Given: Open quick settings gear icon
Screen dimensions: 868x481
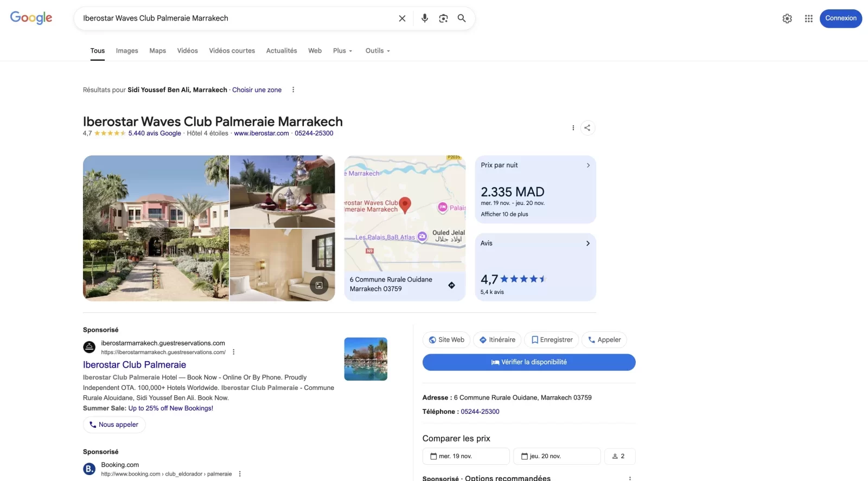Looking at the screenshot, I should point(787,18).
